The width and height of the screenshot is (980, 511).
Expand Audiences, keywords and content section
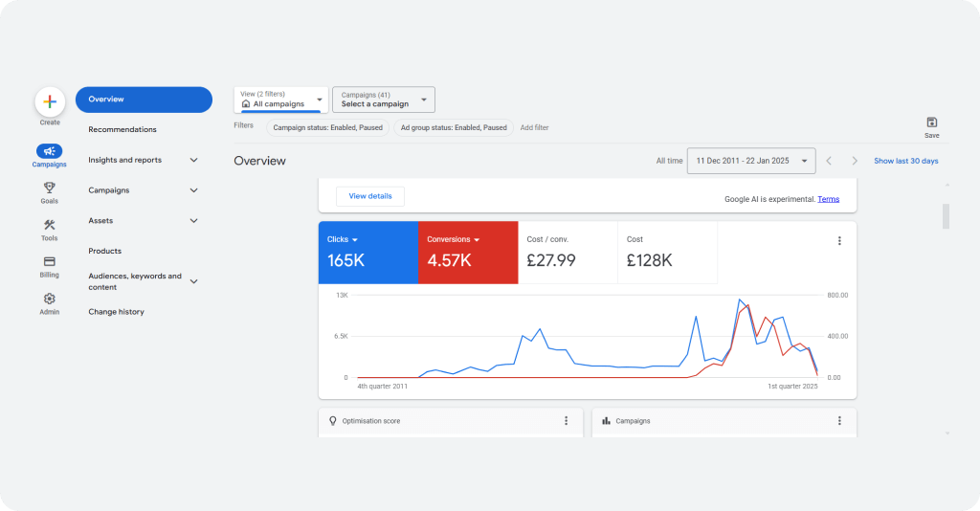pyautogui.click(x=193, y=281)
